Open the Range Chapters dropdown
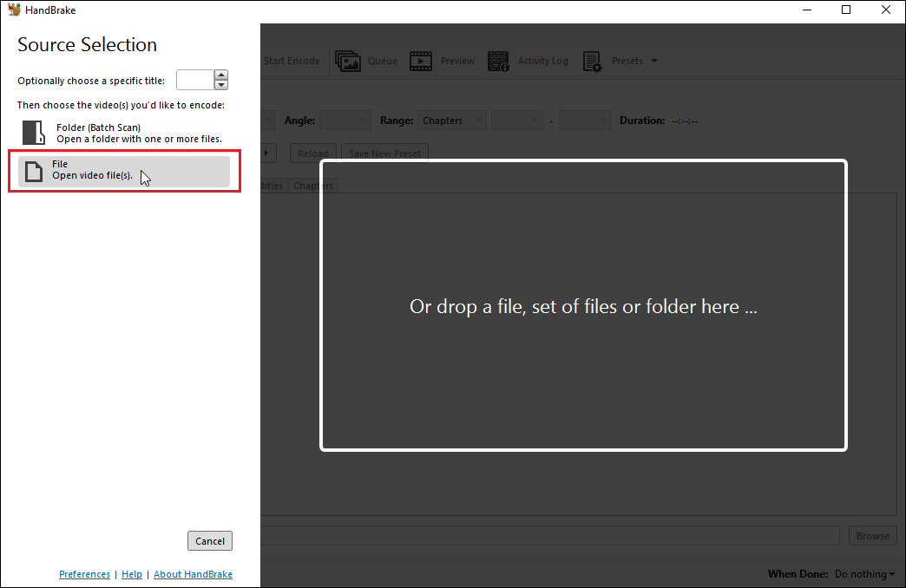Screen dimensions: 906x588 click(x=452, y=121)
